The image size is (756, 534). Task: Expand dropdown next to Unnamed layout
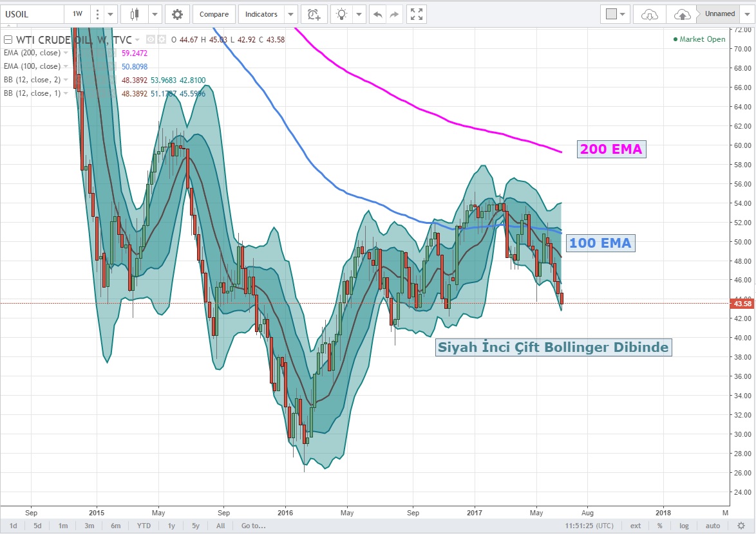pyautogui.click(x=747, y=14)
